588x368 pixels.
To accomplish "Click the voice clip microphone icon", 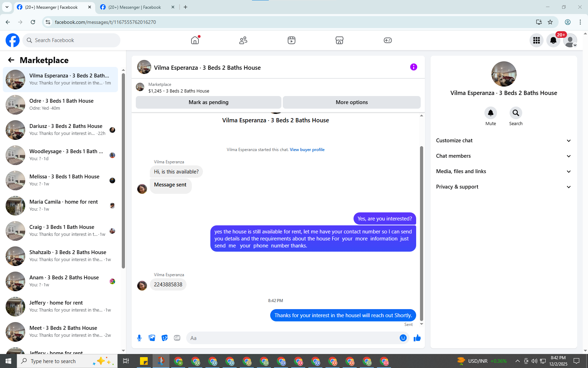I will (139, 338).
